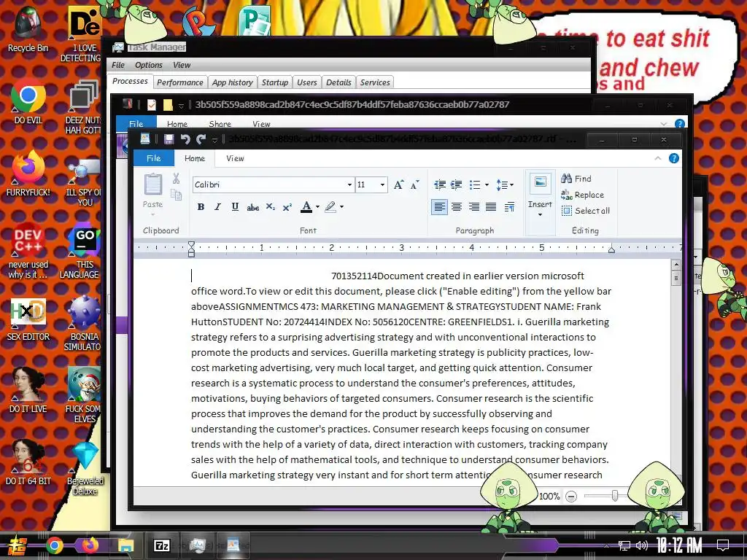This screenshot has height=560, width=747.
Task: Click the Cut scissors icon
Action: [177, 179]
